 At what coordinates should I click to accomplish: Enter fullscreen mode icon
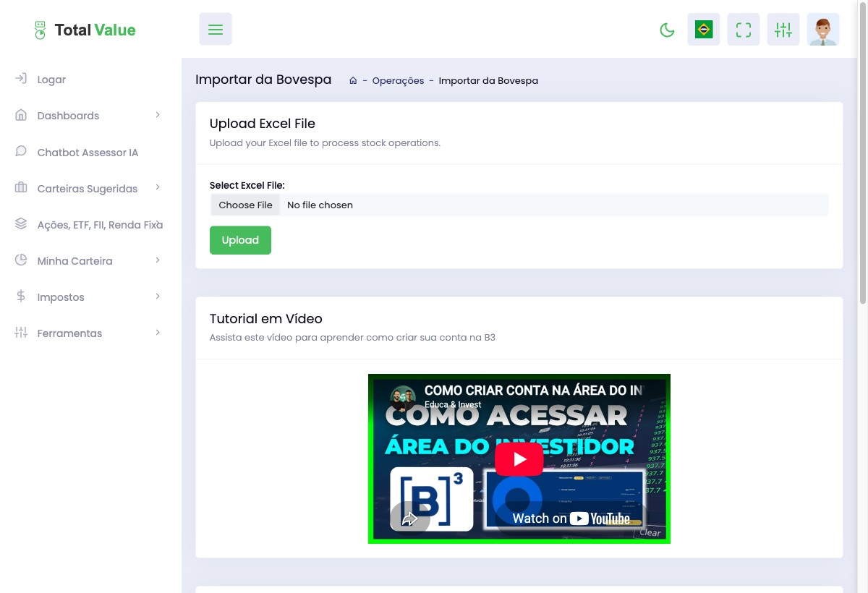click(x=744, y=30)
